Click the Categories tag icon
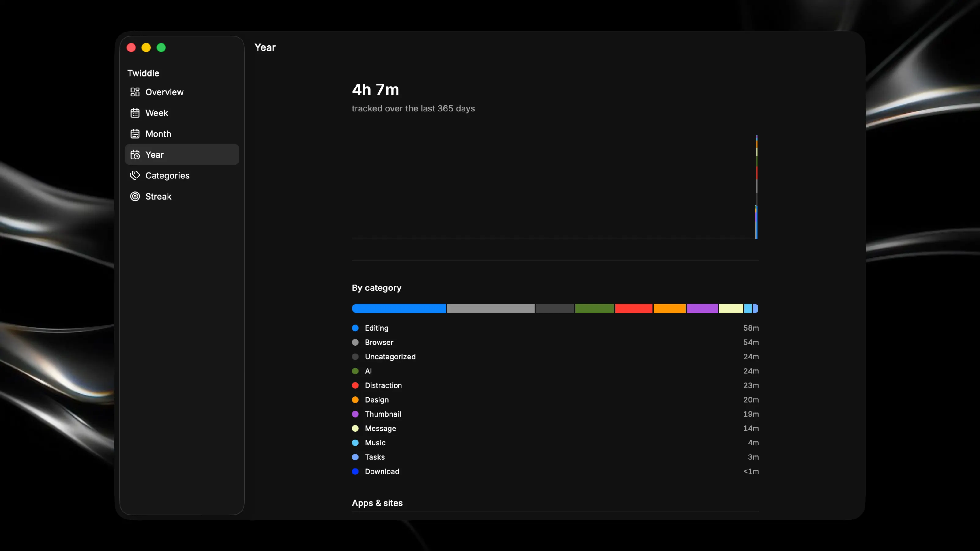This screenshot has width=980, height=551. click(x=135, y=176)
